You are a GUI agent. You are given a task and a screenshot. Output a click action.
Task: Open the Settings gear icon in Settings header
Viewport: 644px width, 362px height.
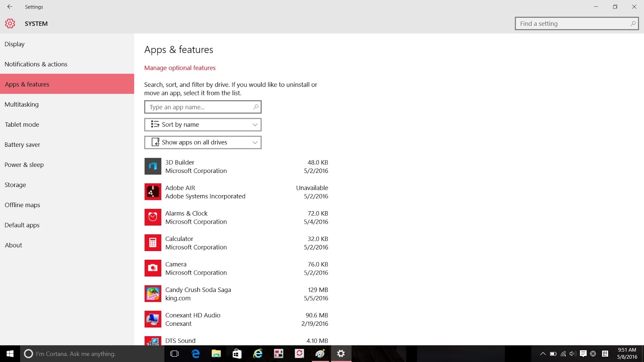[x=10, y=23]
